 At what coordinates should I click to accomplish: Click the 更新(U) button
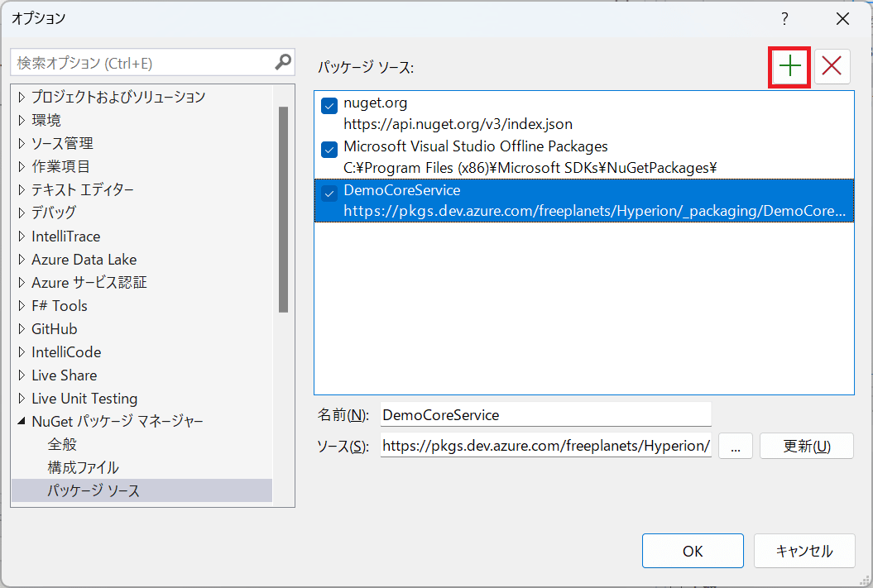[x=806, y=446]
